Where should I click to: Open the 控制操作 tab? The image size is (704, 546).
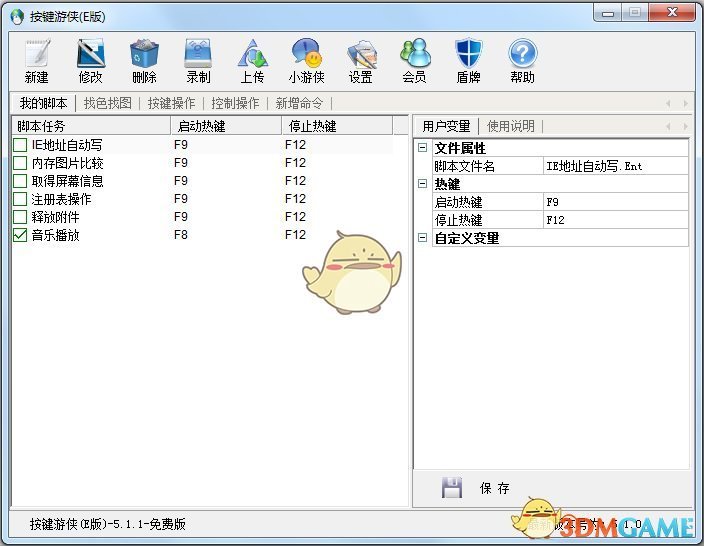click(x=235, y=103)
